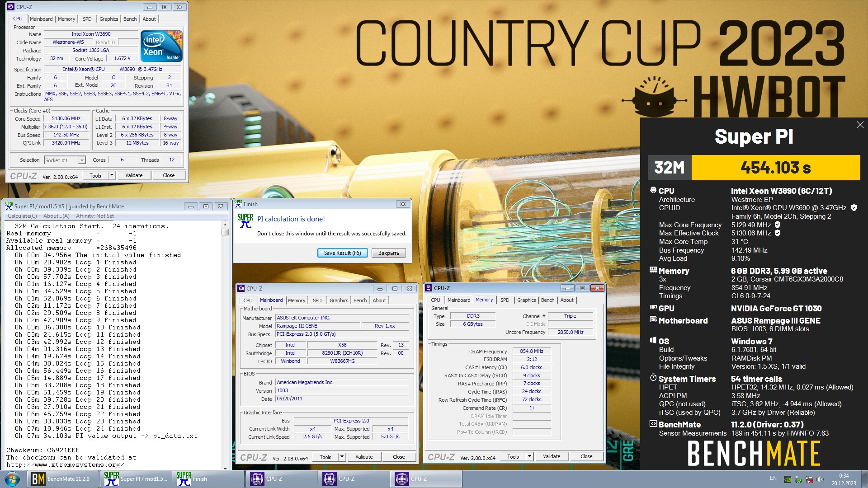Click verified shield beside Max Core Frequency
868x488 pixels.
coord(778,225)
